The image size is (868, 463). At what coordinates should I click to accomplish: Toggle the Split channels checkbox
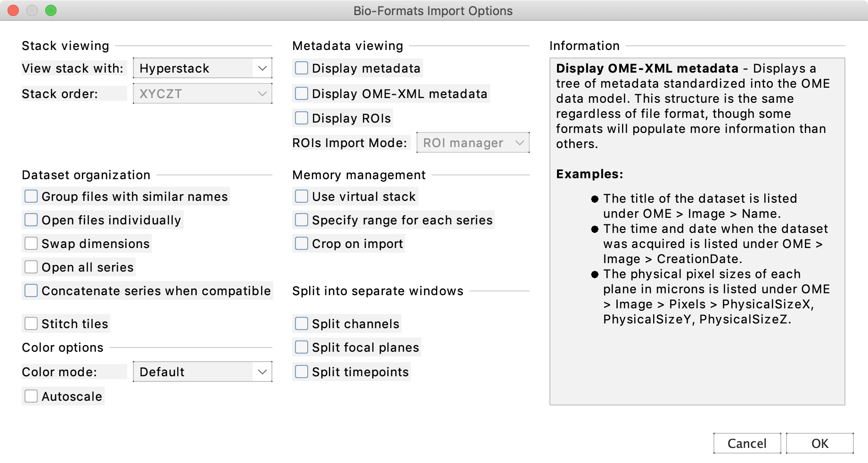301,323
